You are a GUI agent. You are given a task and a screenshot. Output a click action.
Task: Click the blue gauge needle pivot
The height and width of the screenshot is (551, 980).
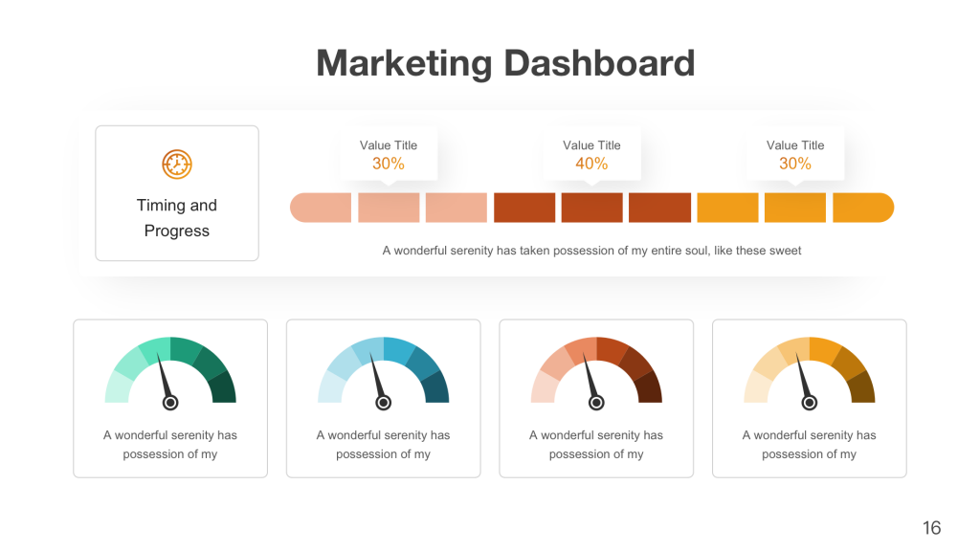point(384,403)
